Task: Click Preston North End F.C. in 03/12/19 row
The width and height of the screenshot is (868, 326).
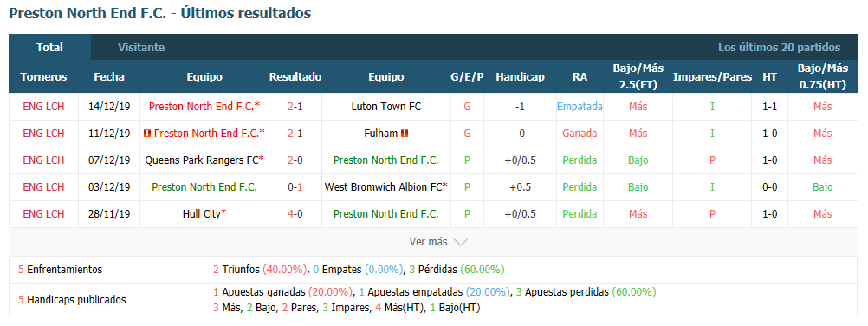Action: pyautogui.click(x=204, y=186)
